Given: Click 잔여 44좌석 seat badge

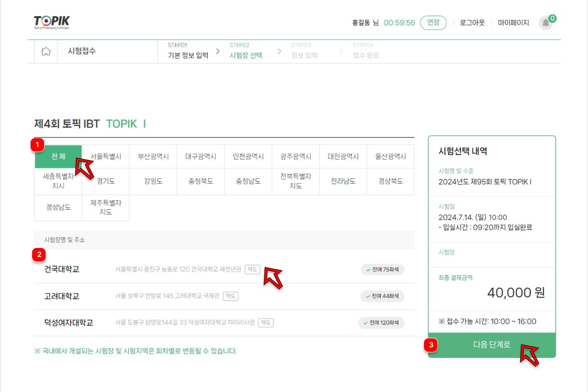Looking at the screenshot, I should (382, 296).
